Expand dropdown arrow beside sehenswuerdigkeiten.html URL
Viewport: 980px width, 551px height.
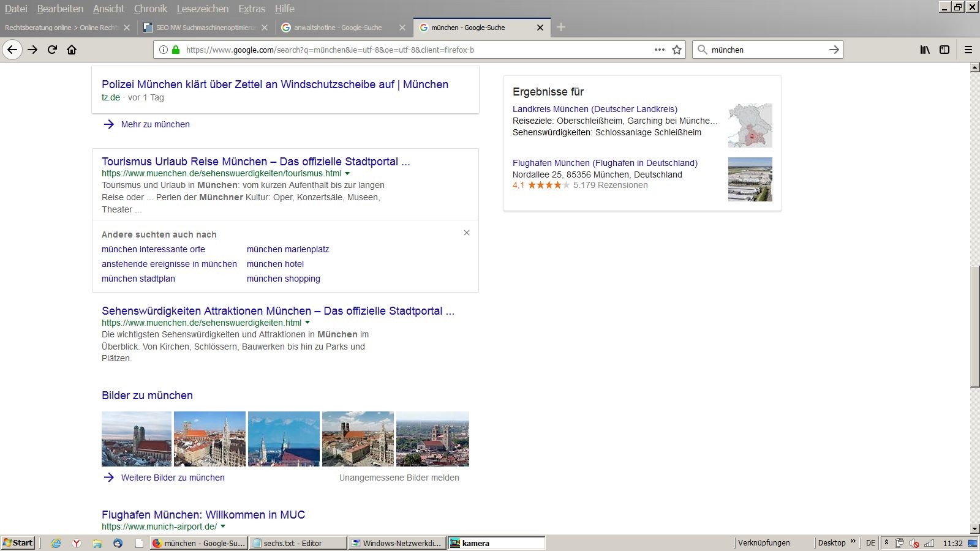pos(307,323)
